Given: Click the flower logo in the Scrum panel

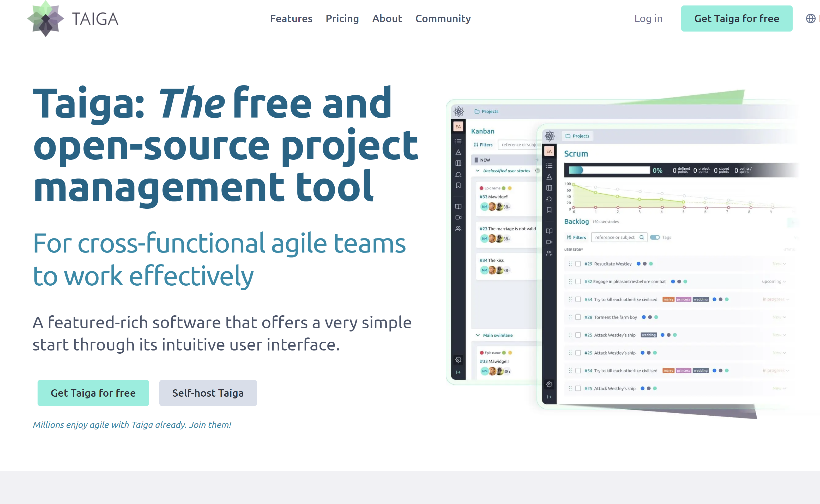Looking at the screenshot, I should 550,136.
